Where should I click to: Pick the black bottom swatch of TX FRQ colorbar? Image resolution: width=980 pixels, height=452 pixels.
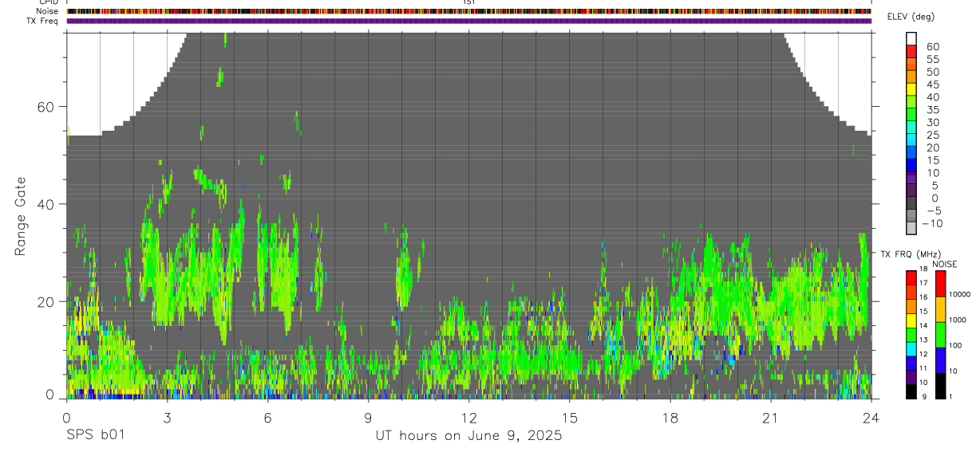[x=911, y=391]
